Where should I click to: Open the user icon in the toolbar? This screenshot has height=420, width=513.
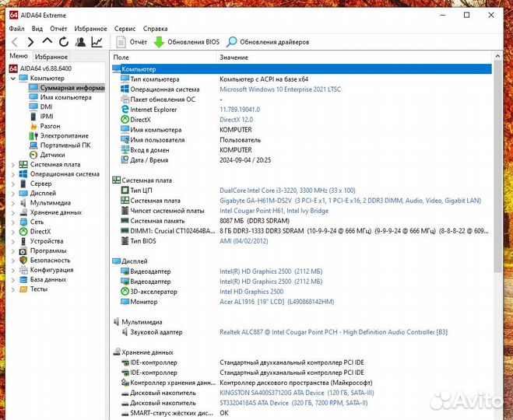click(80, 42)
